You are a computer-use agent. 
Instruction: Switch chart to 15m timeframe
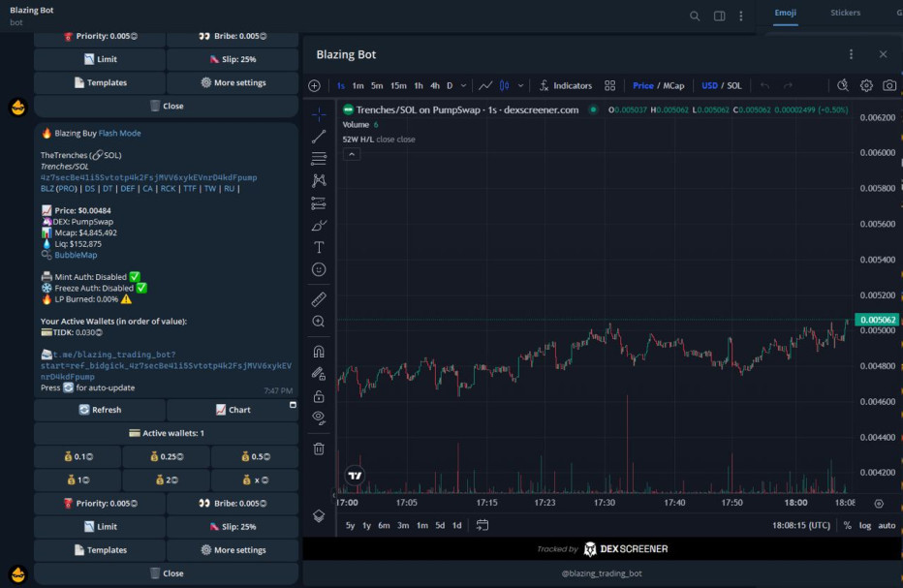tap(398, 86)
